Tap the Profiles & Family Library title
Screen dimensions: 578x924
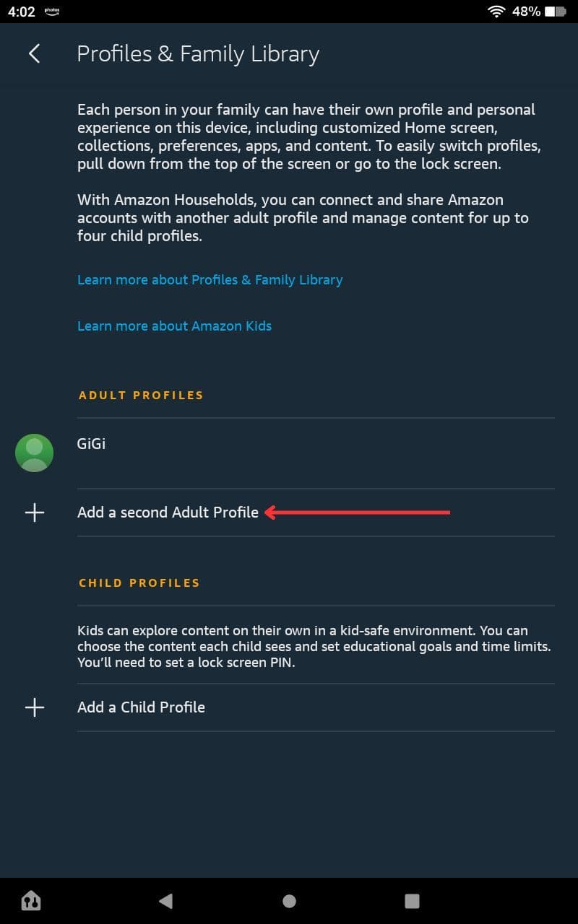point(198,54)
